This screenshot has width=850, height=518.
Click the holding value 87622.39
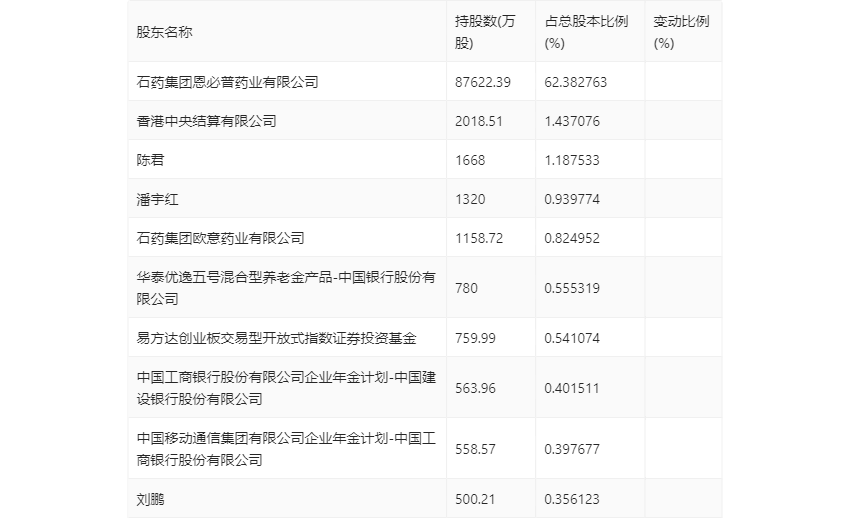coord(482,82)
